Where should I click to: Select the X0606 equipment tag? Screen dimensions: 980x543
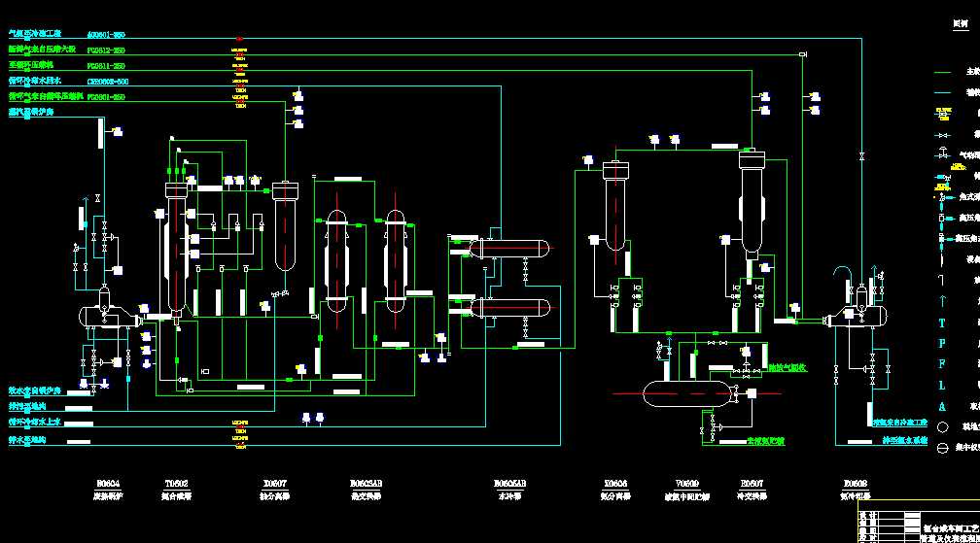pos(615,484)
